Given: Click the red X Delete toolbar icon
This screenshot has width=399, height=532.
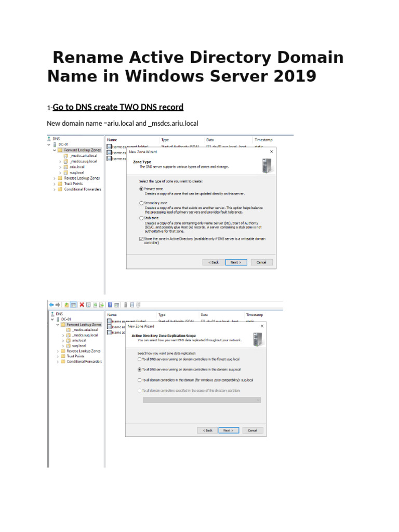Looking at the screenshot, I should (82, 304).
